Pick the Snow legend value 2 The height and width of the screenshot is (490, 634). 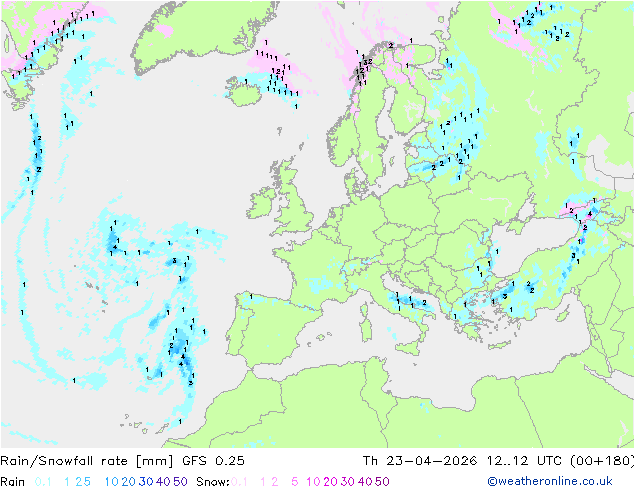click(x=275, y=482)
